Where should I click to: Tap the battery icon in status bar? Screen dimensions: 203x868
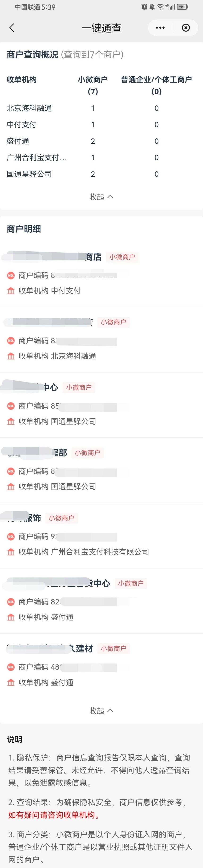coord(182,7)
